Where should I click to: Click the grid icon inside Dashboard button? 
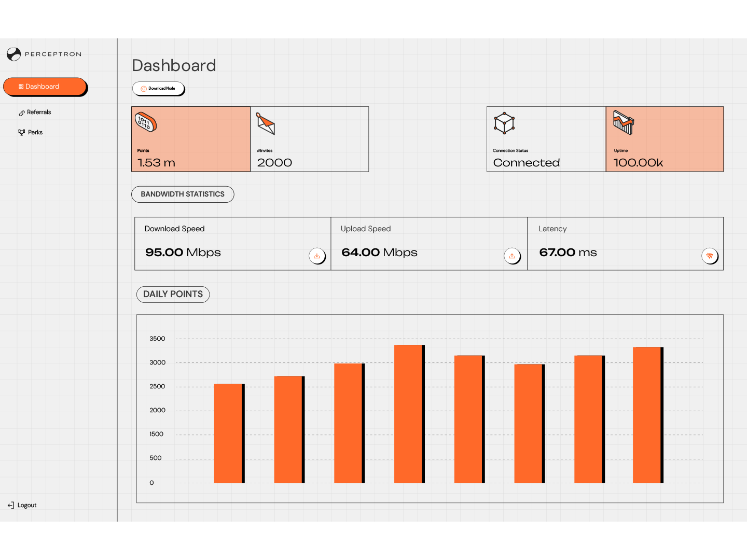tap(21, 86)
